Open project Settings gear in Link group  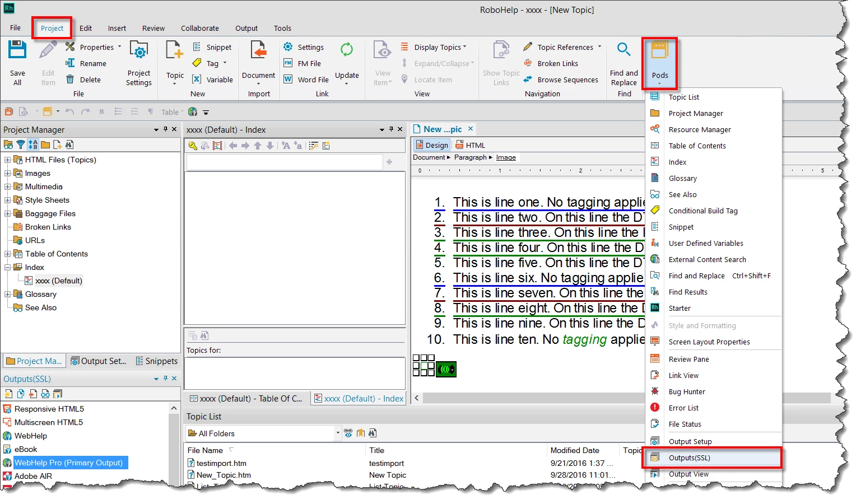click(x=303, y=47)
